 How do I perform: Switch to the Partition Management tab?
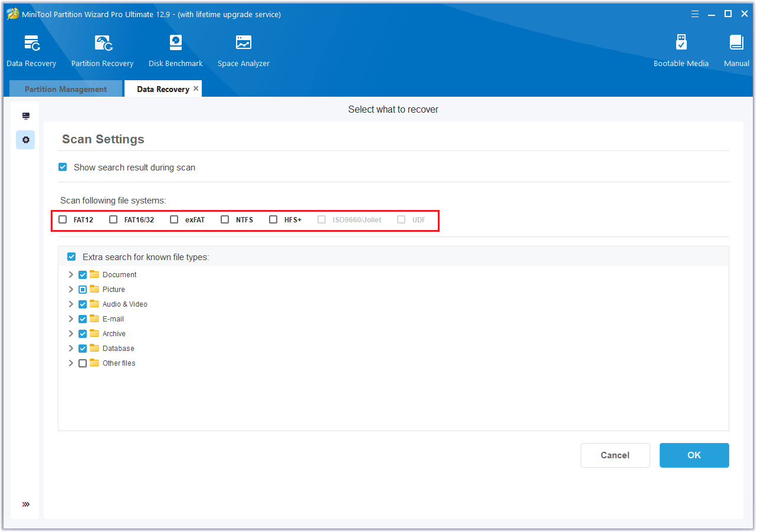tap(65, 89)
